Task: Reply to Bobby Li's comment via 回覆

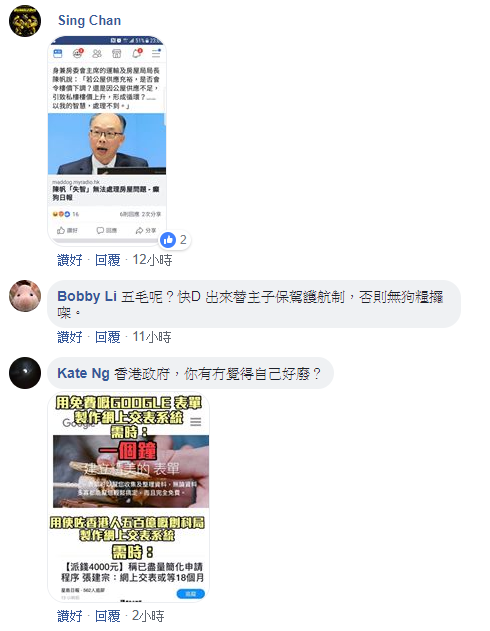Action: tap(107, 337)
